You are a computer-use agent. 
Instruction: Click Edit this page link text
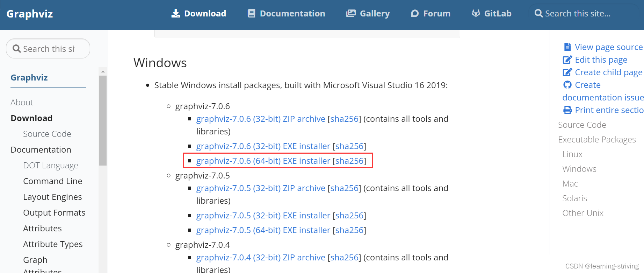tap(601, 59)
